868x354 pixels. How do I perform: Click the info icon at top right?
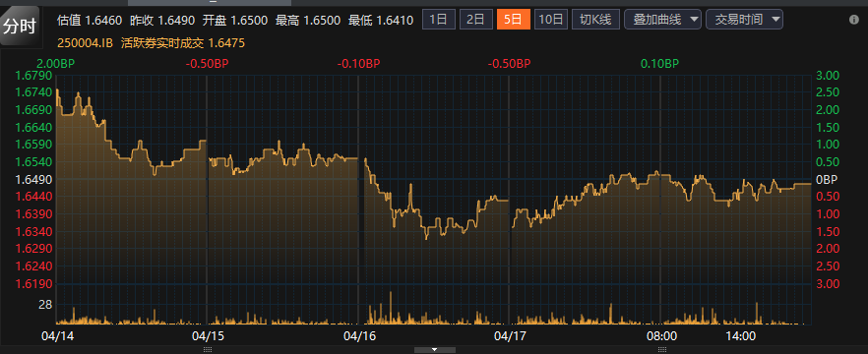click(x=853, y=20)
